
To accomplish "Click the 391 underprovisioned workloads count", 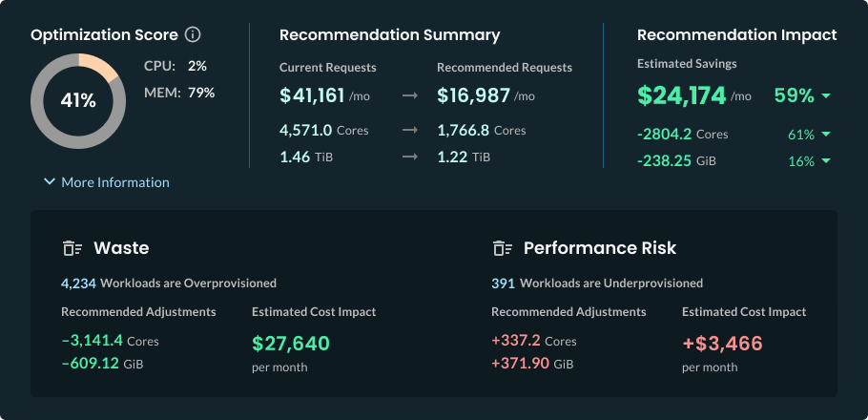I will [x=503, y=283].
